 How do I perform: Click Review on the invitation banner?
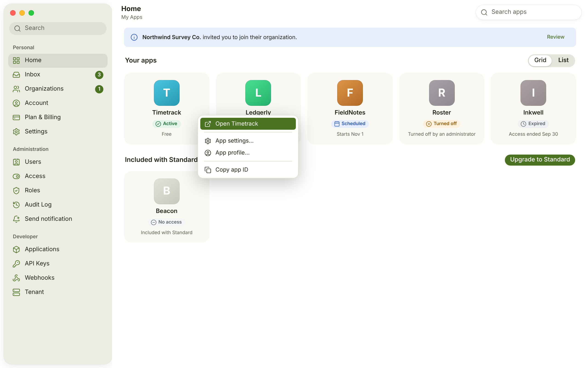[555, 37]
